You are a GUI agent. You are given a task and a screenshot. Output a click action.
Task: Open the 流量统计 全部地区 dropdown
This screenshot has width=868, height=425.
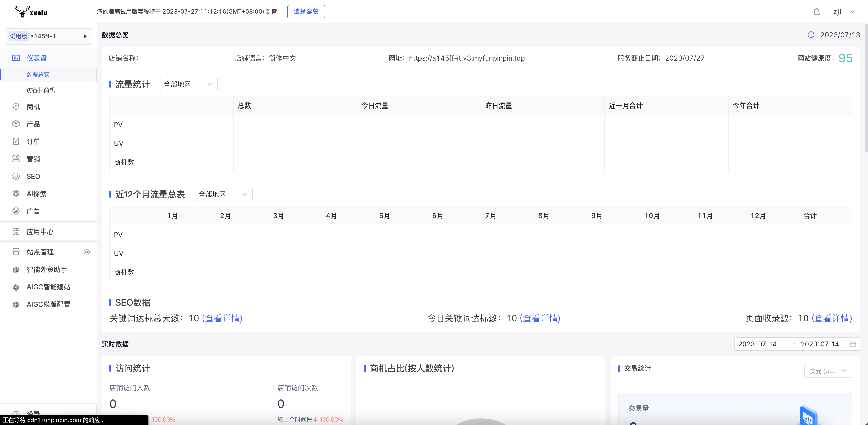pos(189,84)
